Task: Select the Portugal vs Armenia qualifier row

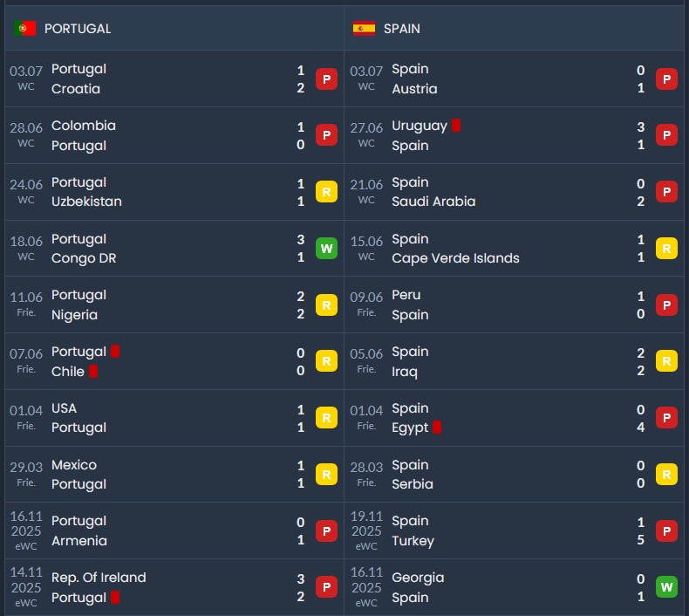Action: click(x=174, y=530)
